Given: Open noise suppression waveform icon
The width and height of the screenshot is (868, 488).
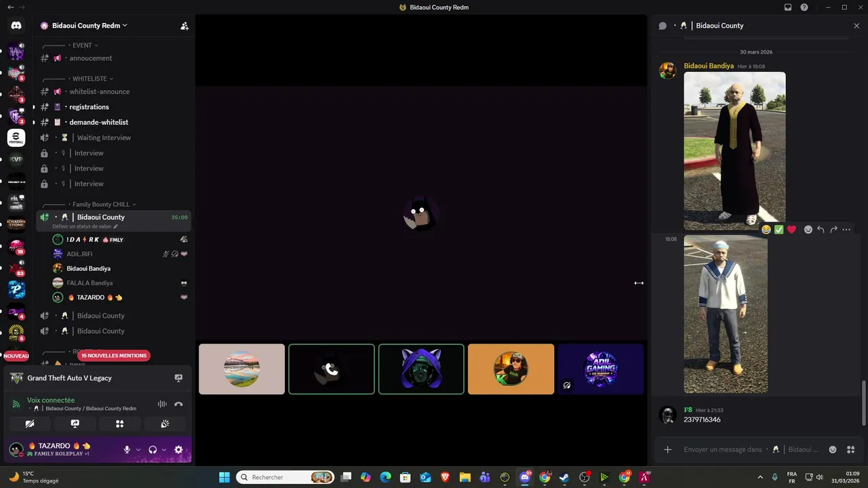Looking at the screenshot, I should pyautogui.click(x=162, y=404).
